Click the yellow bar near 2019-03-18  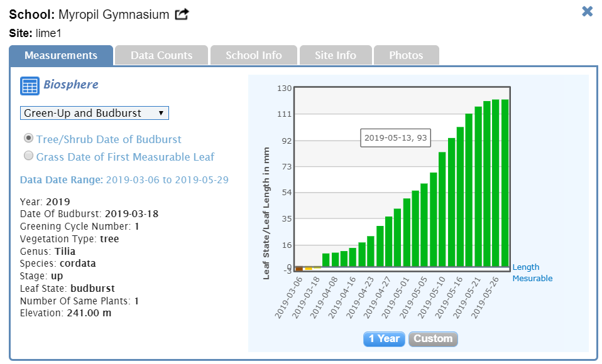tap(309, 269)
